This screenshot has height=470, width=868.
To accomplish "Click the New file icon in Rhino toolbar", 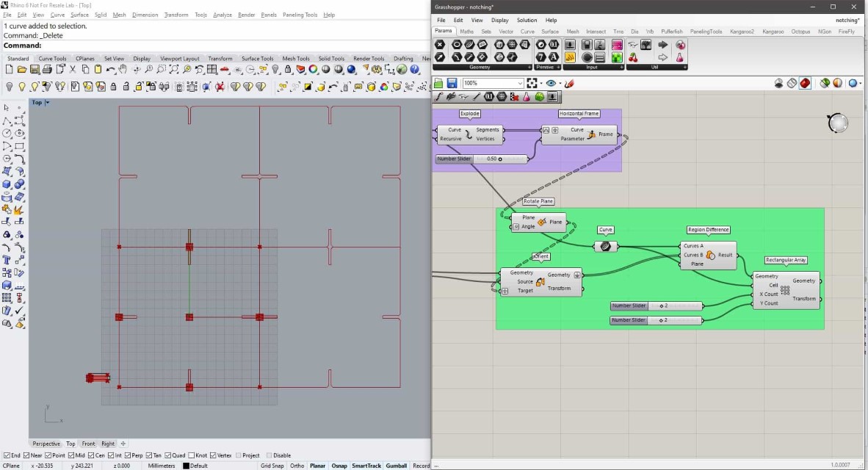I will [9, 70].
